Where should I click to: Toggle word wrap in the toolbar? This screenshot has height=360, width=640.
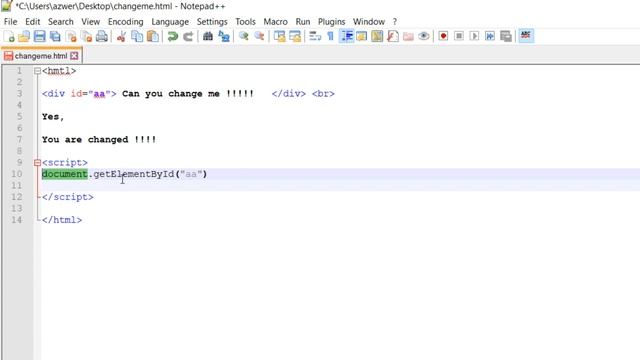tap(315, 36)
